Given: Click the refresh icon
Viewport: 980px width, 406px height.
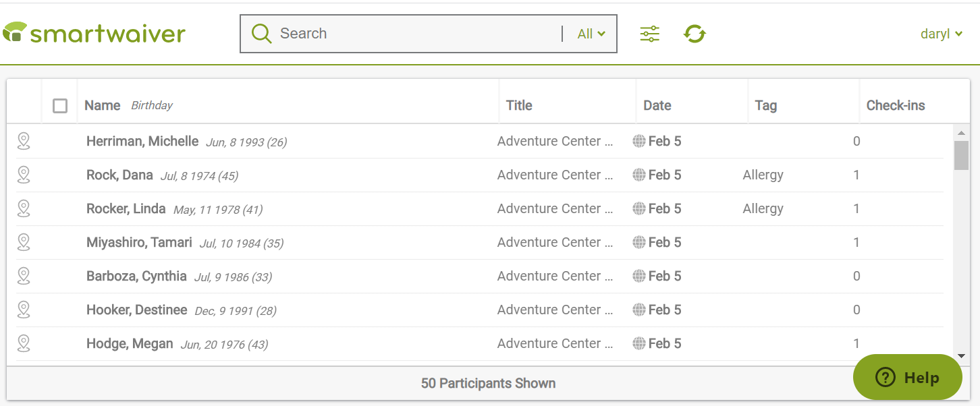Looking at the screenshot, I should [694, 33].
